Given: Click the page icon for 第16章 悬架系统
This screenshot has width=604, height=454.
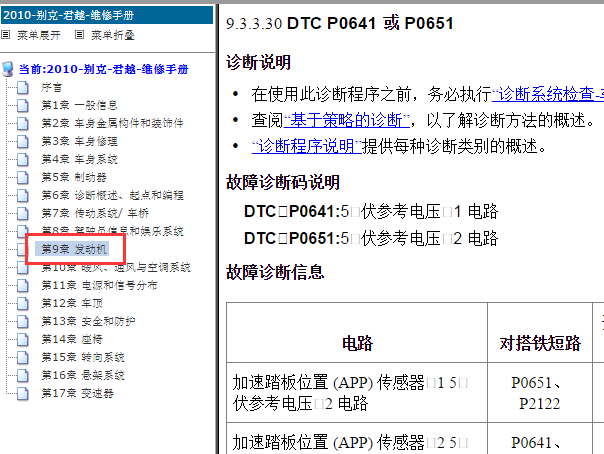Looking at the screenshot, I should click(x=23, y=375).
